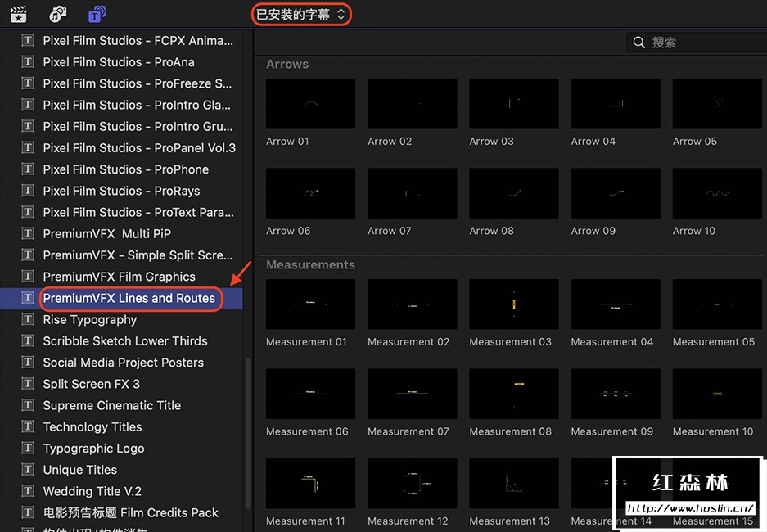Select Pixel Film Studios - ProRays category
Image resolution: width=767 pixels, height=532 pixels.
click(121, 191)
